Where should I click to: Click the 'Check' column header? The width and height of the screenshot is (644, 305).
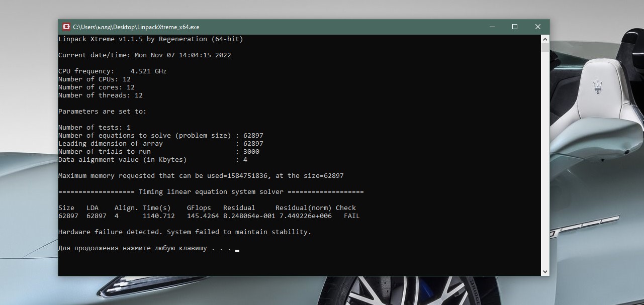[346, 208]
